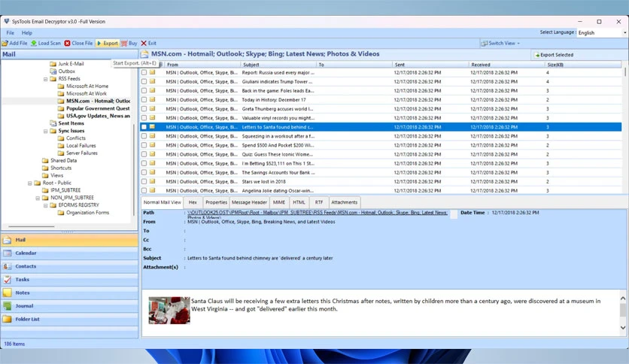Switch to the MIME tab

279,202
